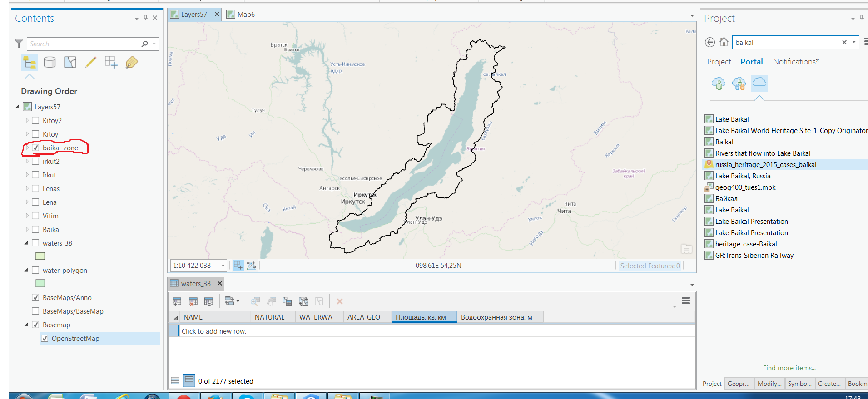This screenshot has width=868, height=399.
Task: Click the Project pane home icon
Action: pos(724,42)
